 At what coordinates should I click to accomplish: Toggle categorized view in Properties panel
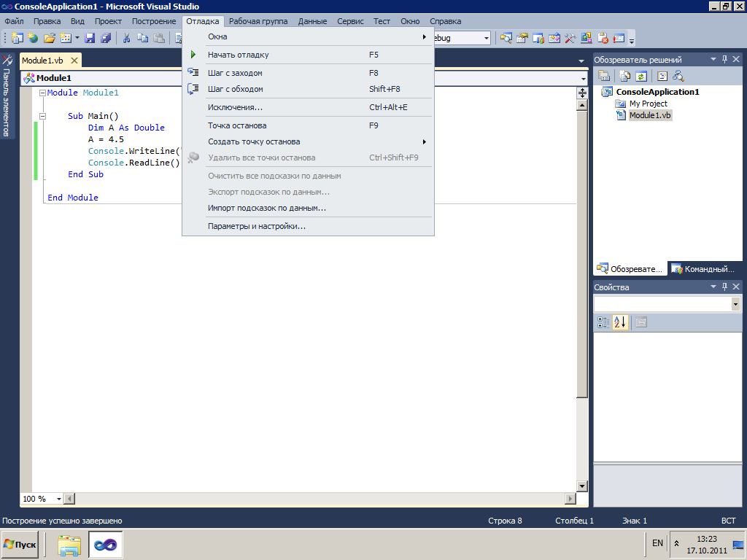603,322
